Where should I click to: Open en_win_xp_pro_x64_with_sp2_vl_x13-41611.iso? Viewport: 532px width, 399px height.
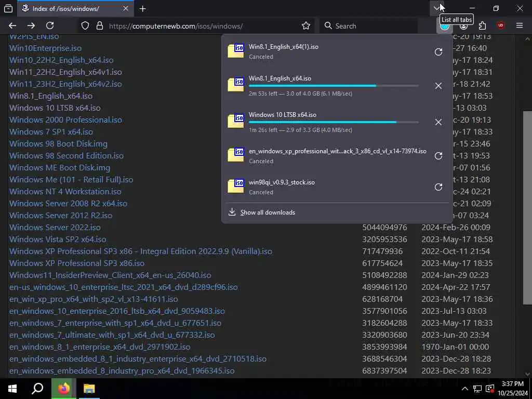click(x=94, y=299)
